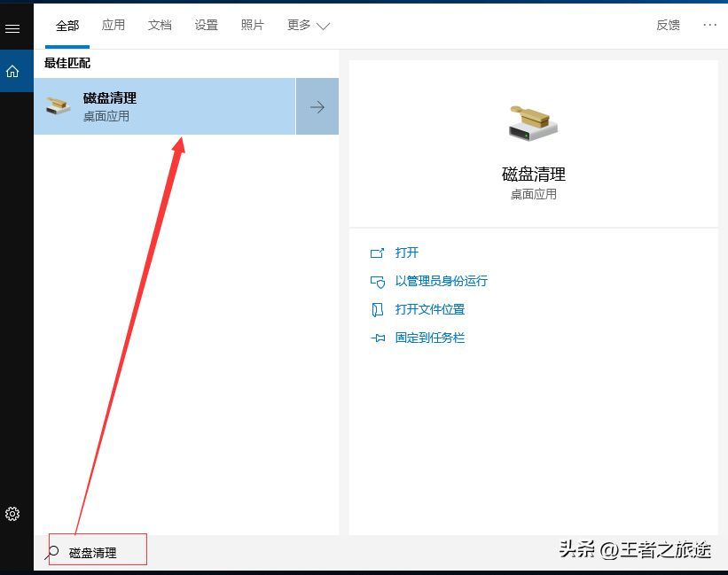
Task: Expand the 磁盘清理 result arrow
Action: pos(317,106)
